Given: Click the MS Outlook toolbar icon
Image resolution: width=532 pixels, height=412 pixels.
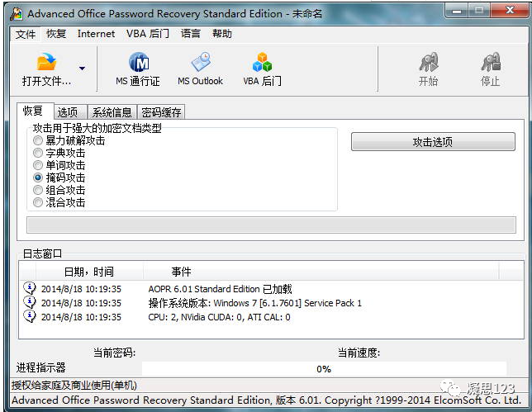Looking at the screenshot, I should [201, 62].
